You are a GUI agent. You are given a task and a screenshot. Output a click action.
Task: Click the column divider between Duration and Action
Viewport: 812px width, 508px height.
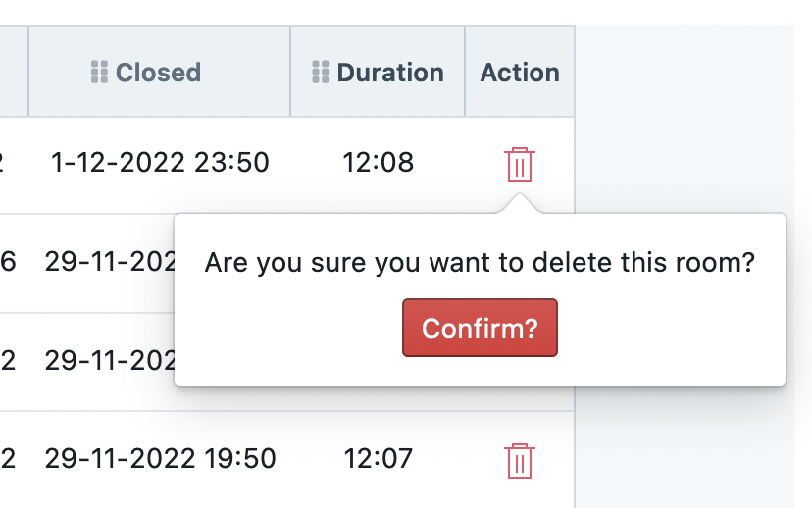click(x=465, y=72)
